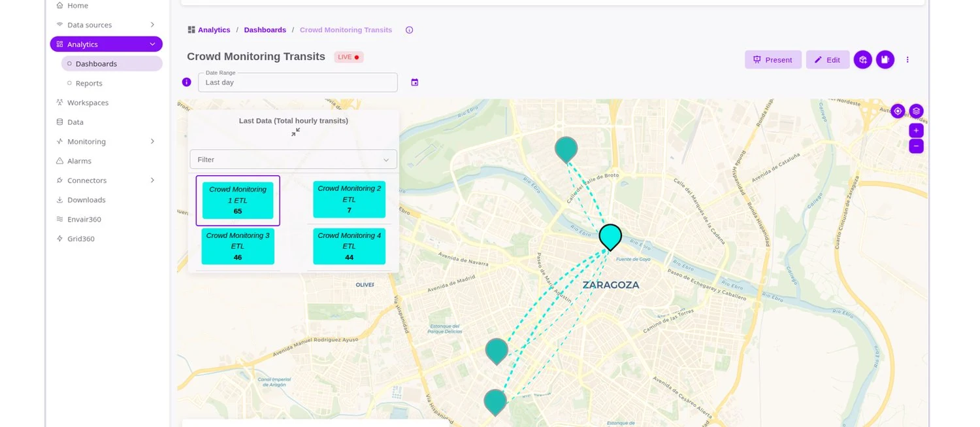Click the locate/center map icon
The width and height of the screenshot is (980, 427).
click(x=898, y=111)
